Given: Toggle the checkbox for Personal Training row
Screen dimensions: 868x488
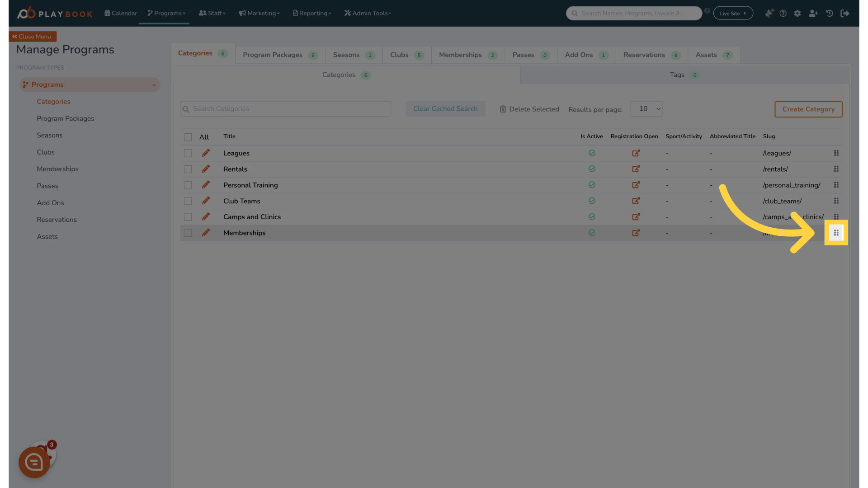Looking at the screenshot, I should 189,185.
